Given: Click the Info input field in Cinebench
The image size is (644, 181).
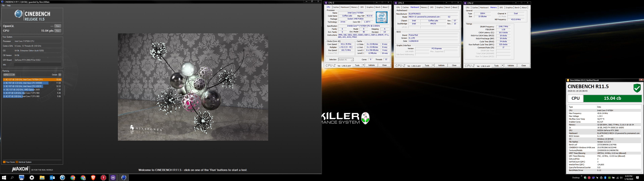Looking at the screenshot, I should (38, 65).
